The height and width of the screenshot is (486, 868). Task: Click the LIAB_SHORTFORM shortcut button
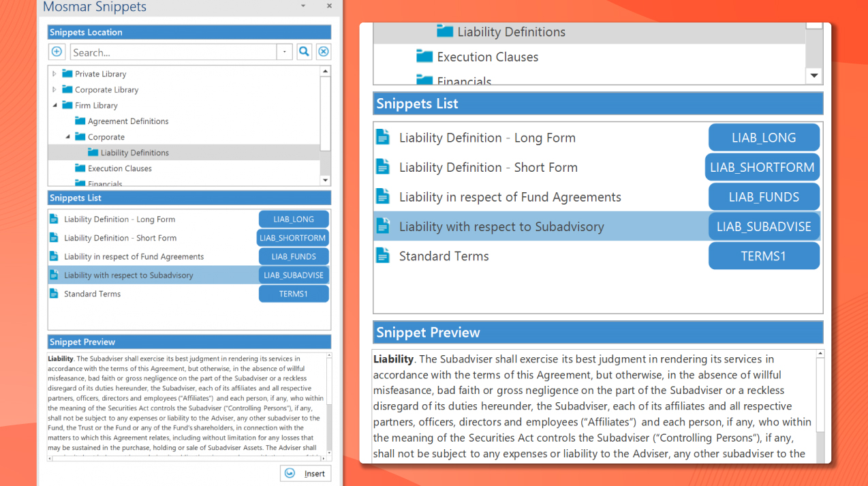(292, 237)
